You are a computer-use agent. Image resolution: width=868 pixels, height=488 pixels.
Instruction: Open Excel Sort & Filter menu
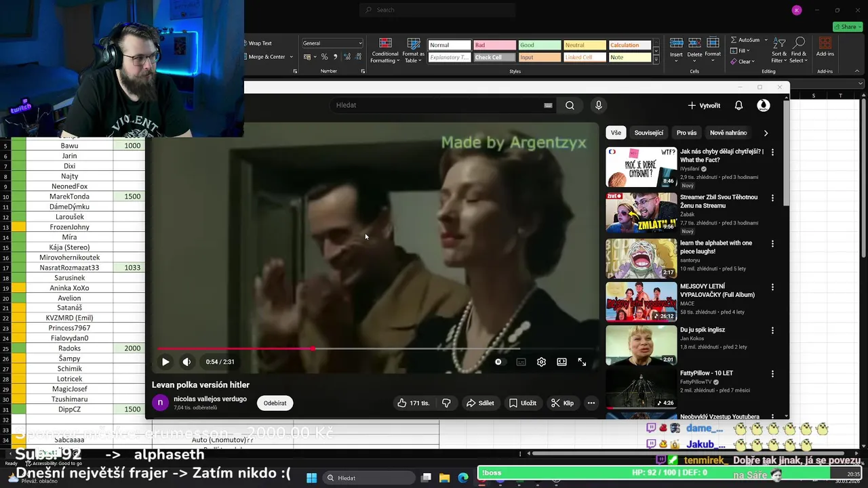point(779,51)
